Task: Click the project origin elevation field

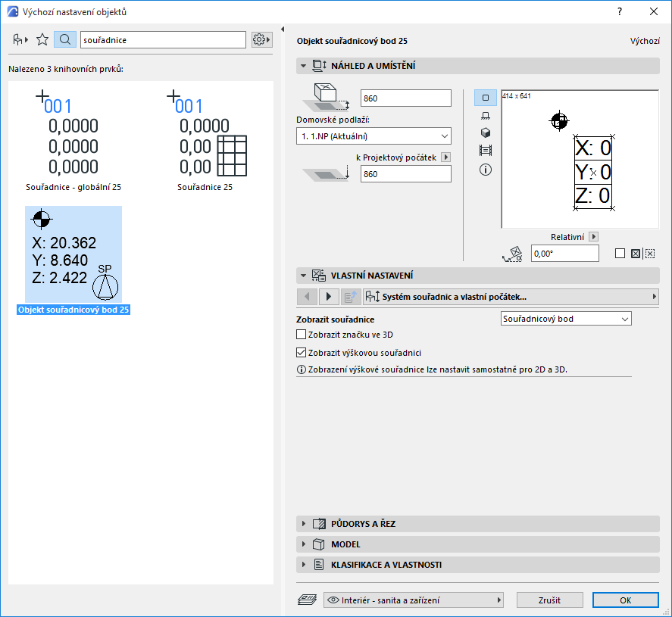Action: coord(405,174)
